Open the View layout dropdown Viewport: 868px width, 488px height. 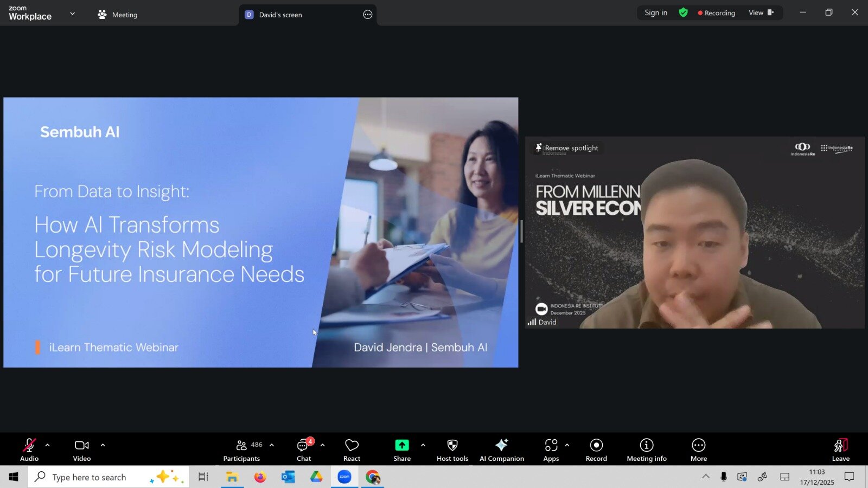tap(761, 12)
